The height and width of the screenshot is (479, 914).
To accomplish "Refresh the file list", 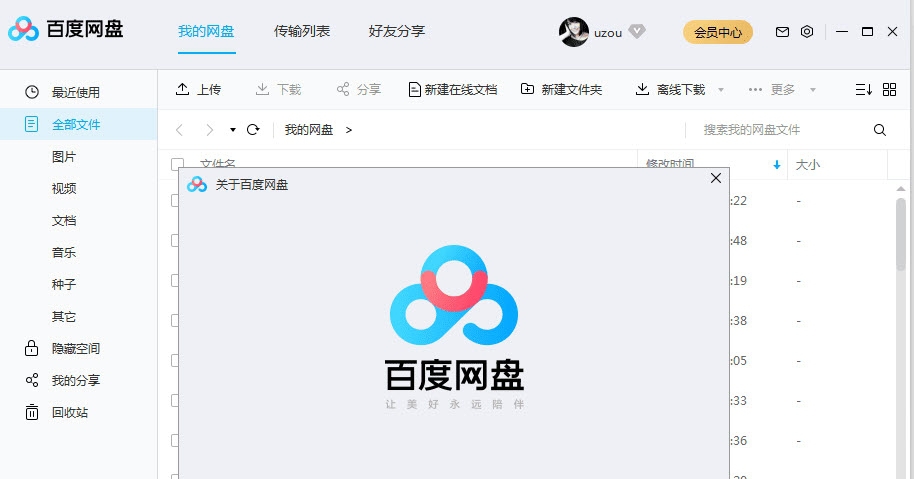I will [253, 129].
